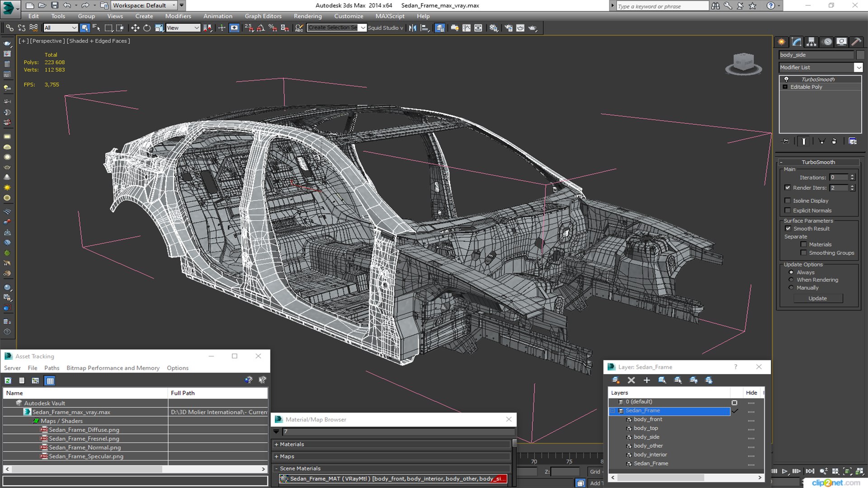
Task: Open the MAXScript menu
Action: pos(390,16)
